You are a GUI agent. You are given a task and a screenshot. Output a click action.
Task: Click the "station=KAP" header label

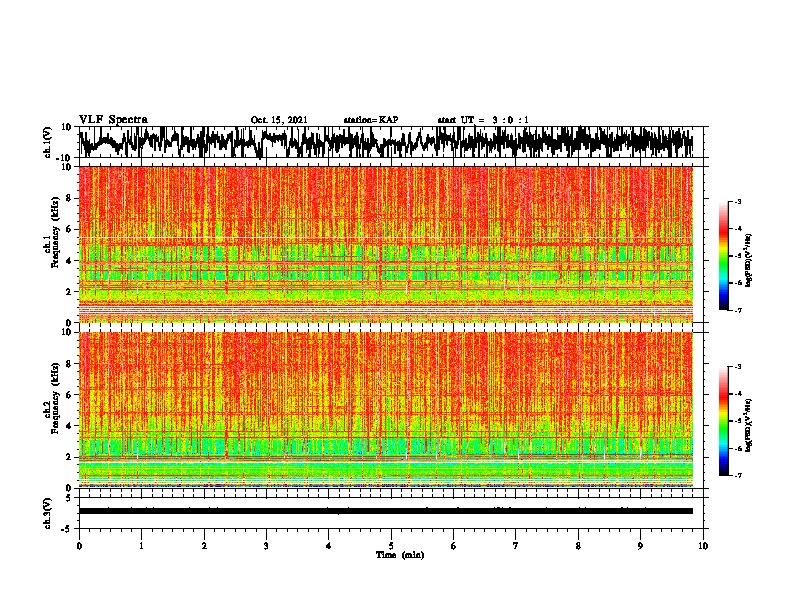pyautogui.click(x=371, y=120)
